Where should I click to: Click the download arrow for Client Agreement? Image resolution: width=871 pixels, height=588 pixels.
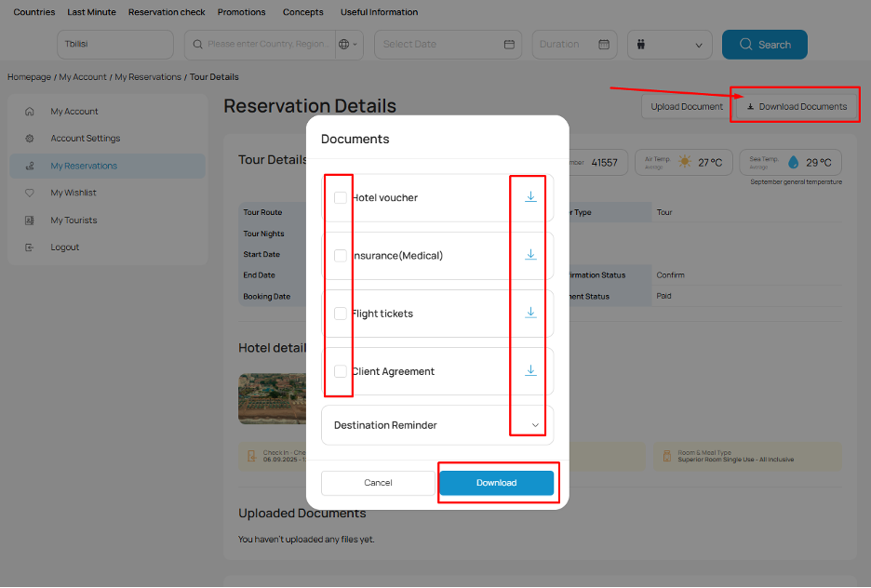point(529,371)
